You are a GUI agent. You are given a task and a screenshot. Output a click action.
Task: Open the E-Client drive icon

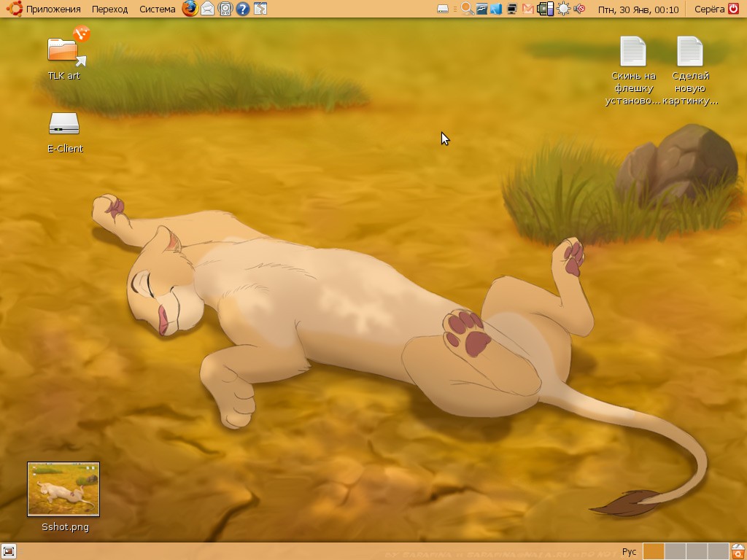[64, 124]
